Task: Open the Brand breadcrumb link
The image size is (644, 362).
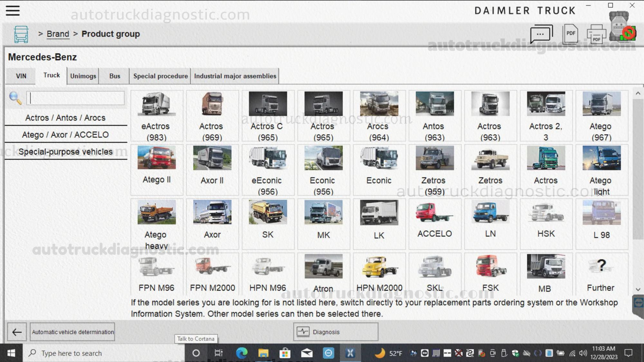Action: tap(58, 34)
